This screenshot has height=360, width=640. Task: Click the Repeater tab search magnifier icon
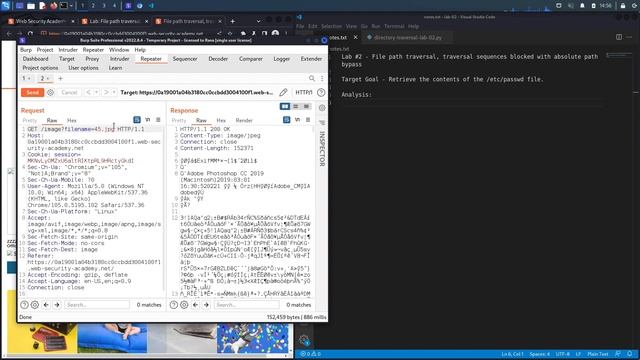(x=312, y=78)
